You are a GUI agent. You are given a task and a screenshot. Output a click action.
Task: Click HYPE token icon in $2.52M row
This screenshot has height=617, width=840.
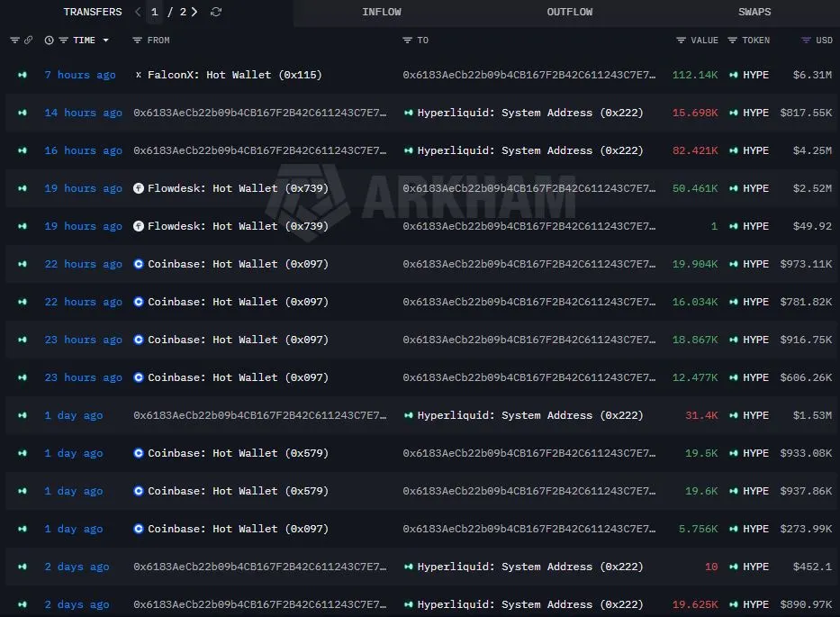734,188
